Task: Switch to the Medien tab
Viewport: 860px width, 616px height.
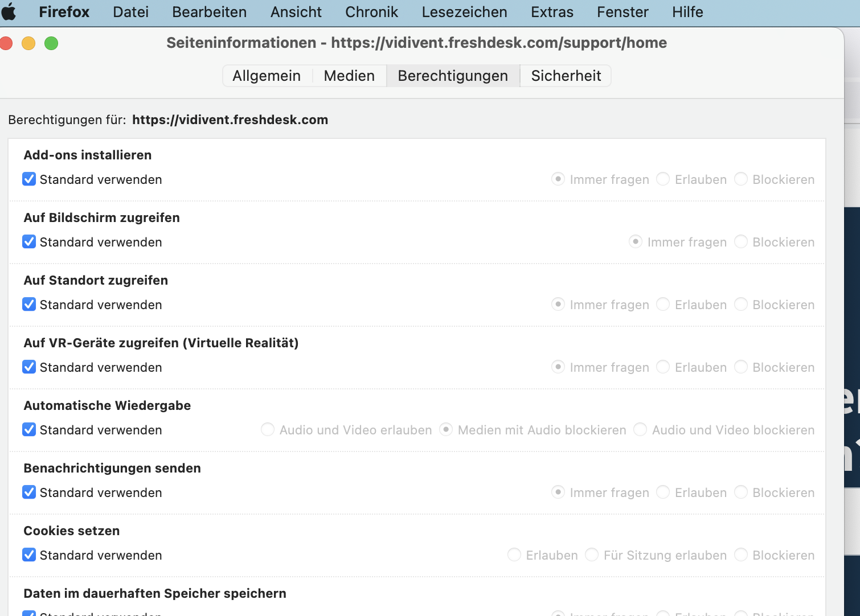Action: click(x=349, y=76)
